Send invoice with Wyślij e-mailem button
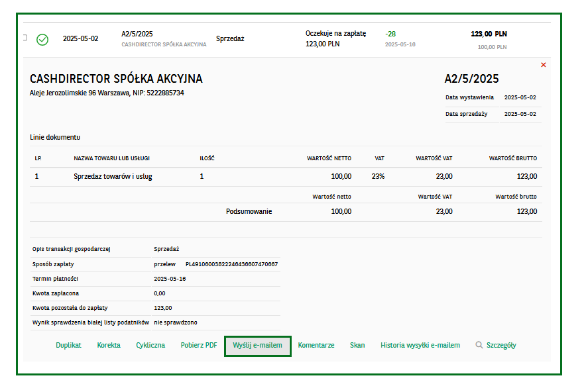 point(258,346)
